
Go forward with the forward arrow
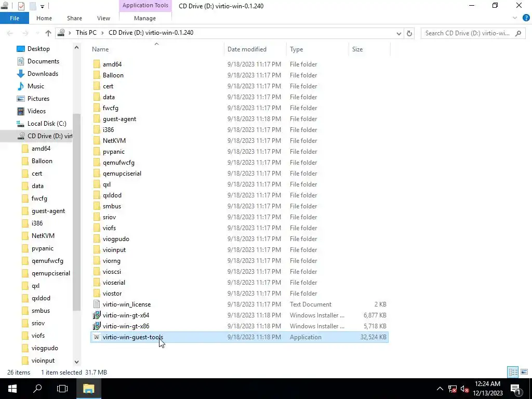point(25,33)
